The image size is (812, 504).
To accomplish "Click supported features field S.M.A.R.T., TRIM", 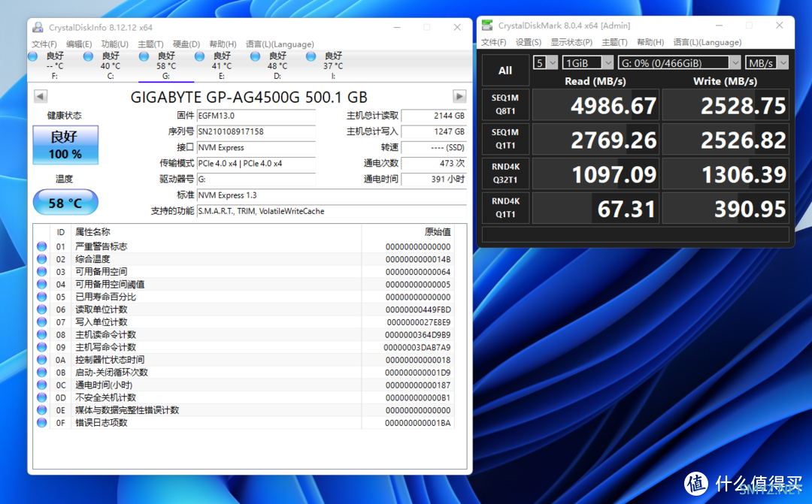I will coord(332,211).
